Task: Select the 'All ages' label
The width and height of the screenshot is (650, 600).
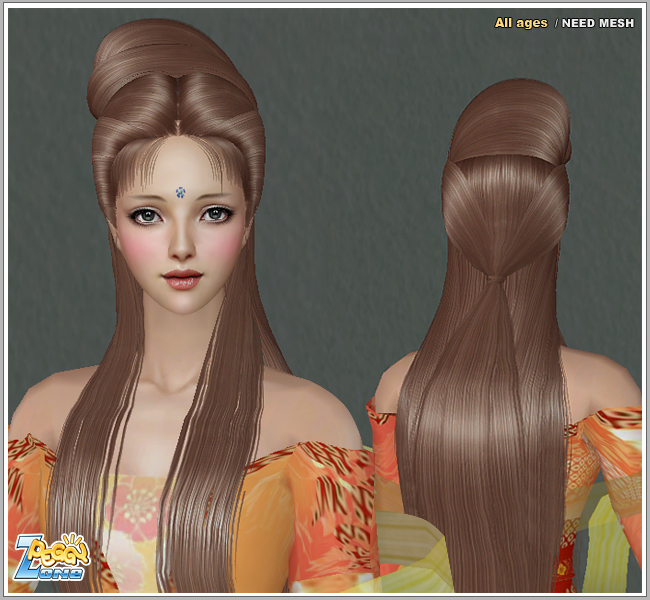Action: (521, 22)
